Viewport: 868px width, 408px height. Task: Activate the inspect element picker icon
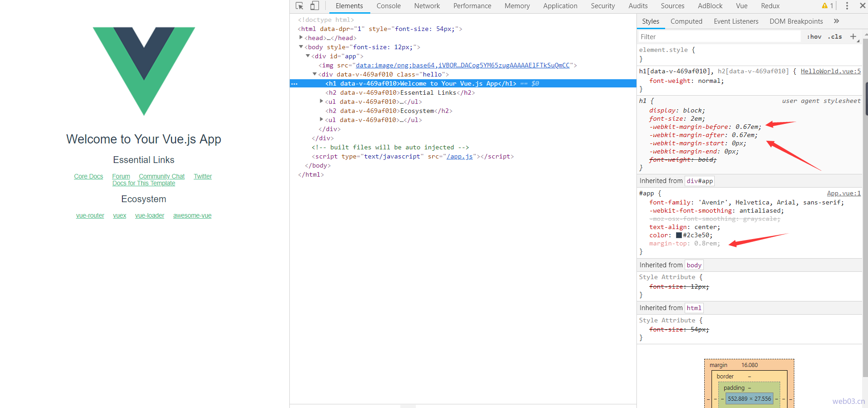coord(299,6)
